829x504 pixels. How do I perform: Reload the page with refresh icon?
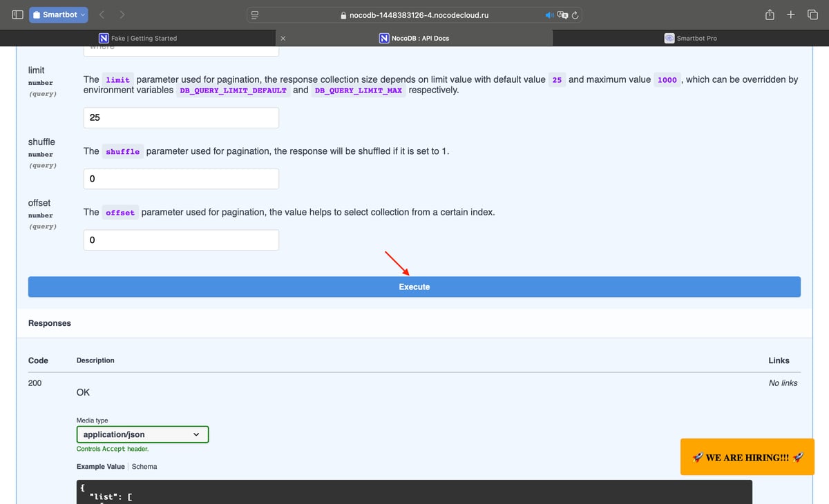(575, 14)
